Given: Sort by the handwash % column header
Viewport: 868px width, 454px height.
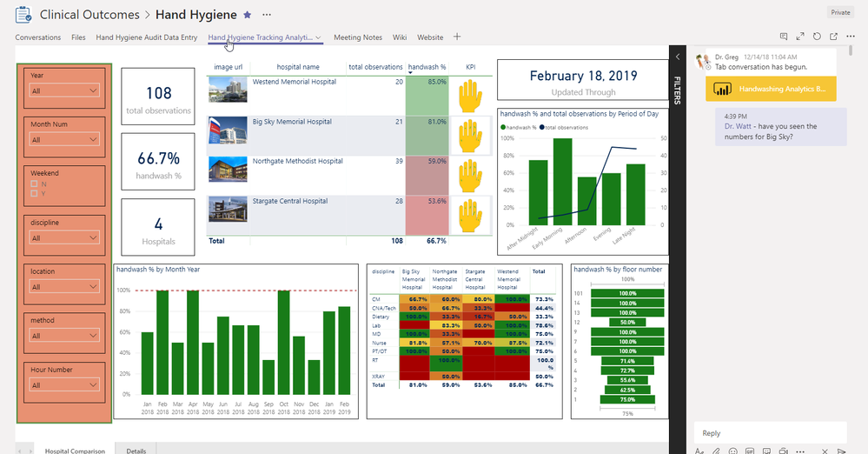Looking at the screenshot, I should click(427, 67).
